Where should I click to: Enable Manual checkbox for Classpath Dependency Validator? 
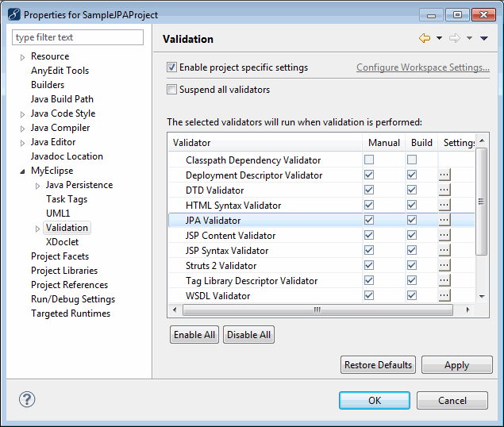(369, 160)
